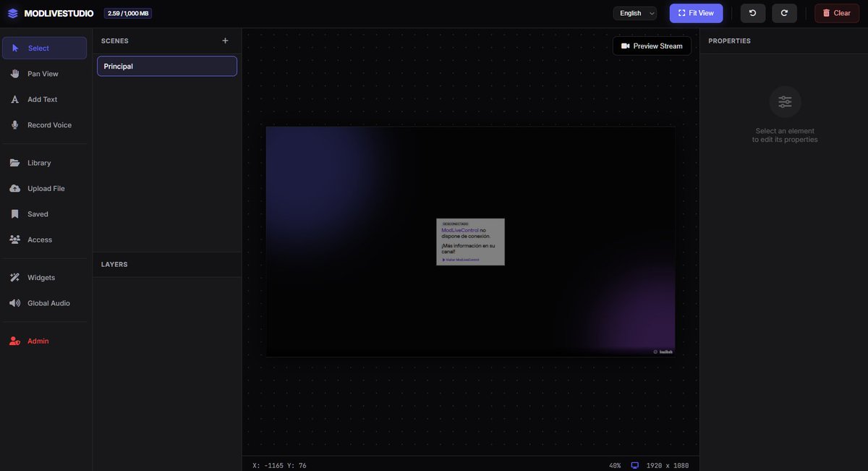Click the 1920 x 1080 resolution text

[x=667, y=465]
